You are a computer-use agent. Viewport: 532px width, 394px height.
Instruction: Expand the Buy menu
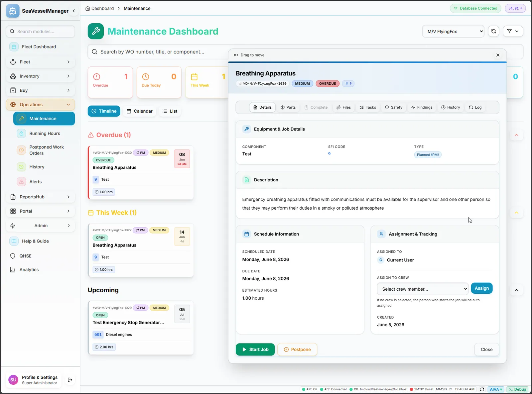coord(40,90)
